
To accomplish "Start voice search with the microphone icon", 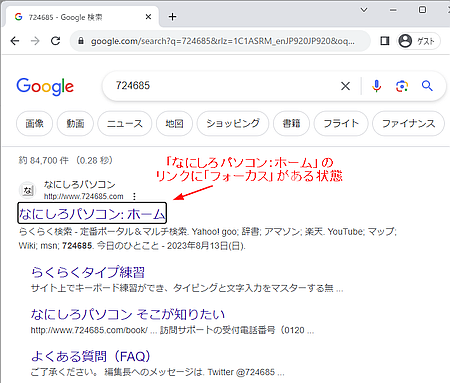I will point(376,86).
